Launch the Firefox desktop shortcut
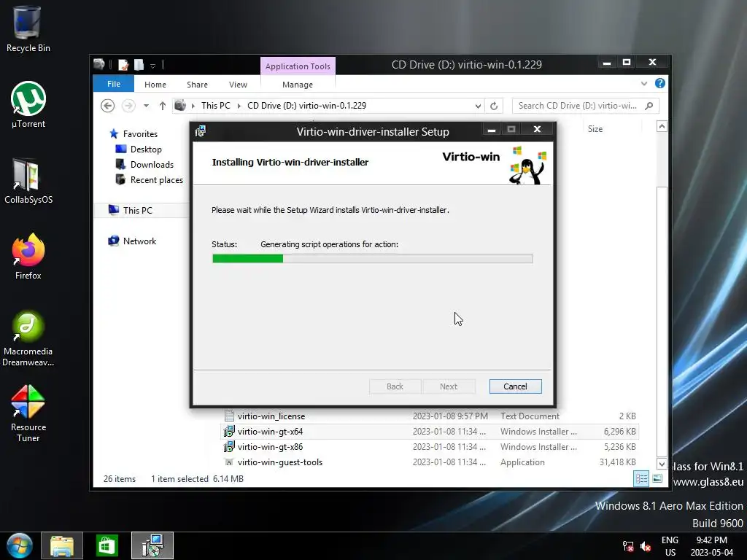 pos(28,256)
